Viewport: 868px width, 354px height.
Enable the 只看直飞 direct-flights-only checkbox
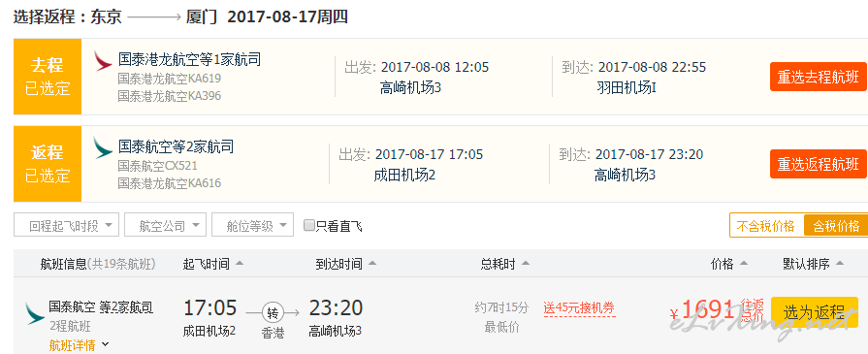[309, 225]
